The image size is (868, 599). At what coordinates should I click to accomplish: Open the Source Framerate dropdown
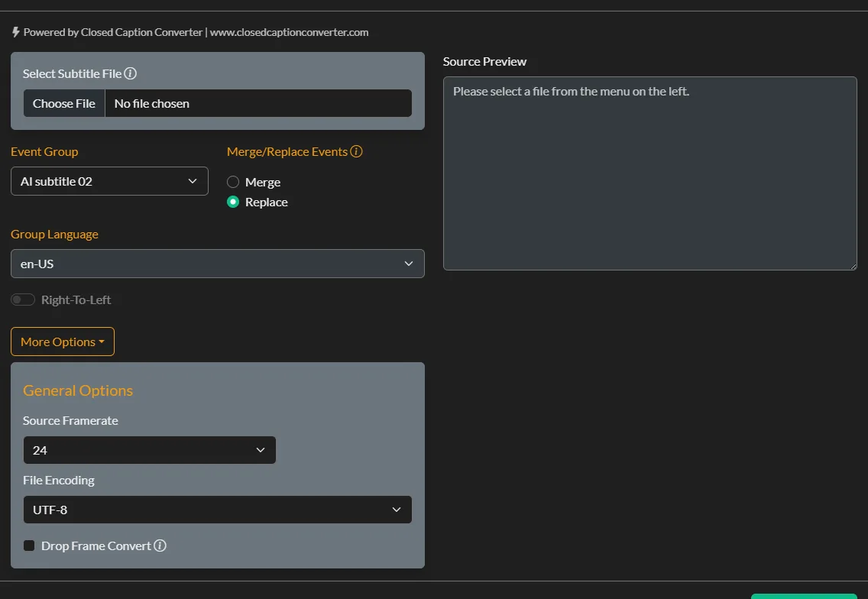(150, 450)
